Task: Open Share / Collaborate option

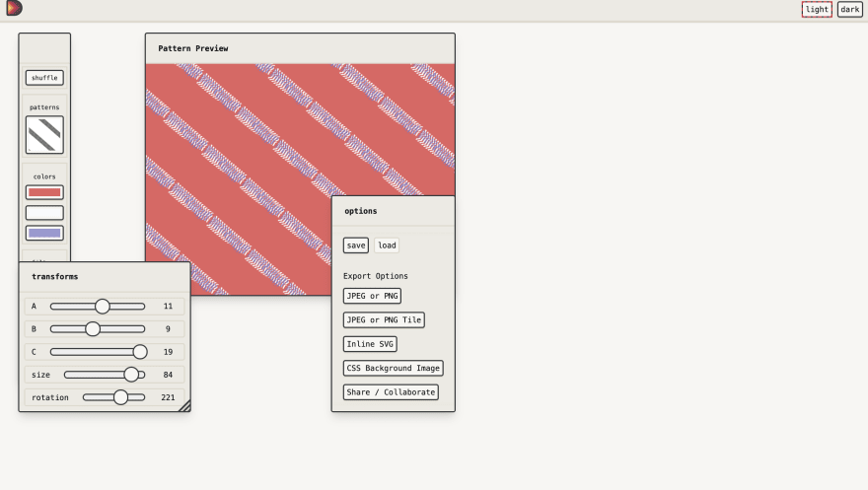Action: pyautogui.click(x=391, y=392)
